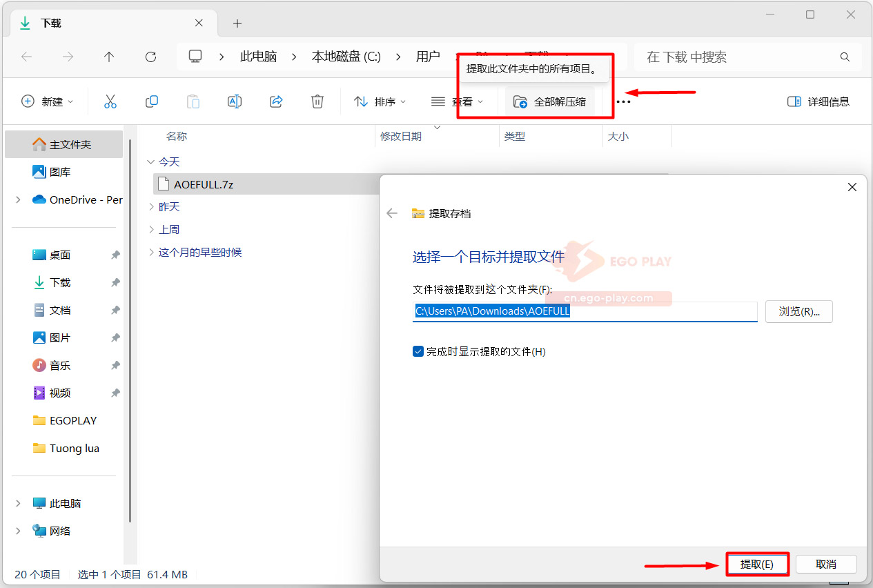Close the 下载 tab
The width and height of the screenshot is (873, 588).
pyautogui.click(x=199, y=23)
